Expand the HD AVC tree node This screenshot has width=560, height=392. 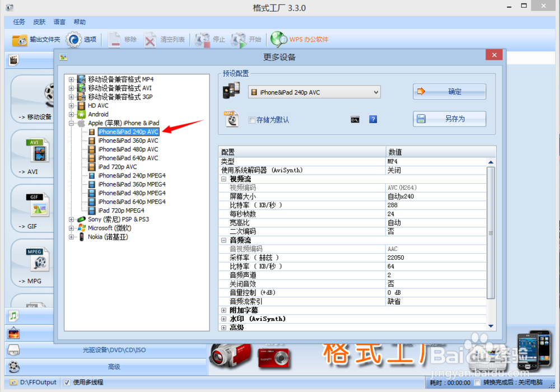click(72, 106)
